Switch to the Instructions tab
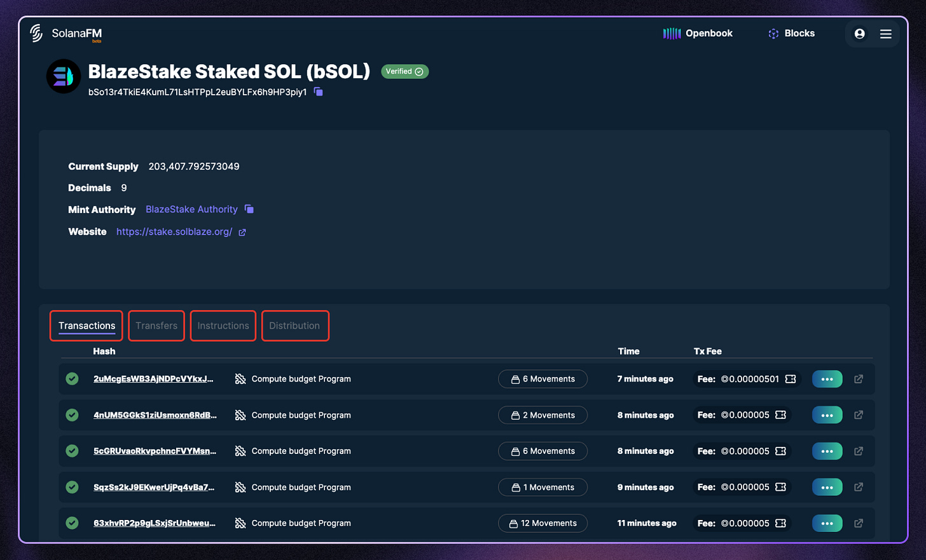The image size is (926, 560). click(223, 325)
